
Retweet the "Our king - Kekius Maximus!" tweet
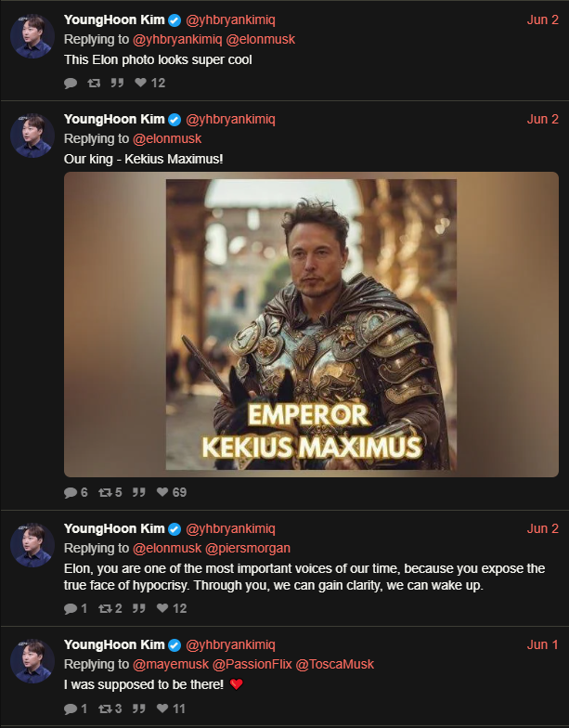click(94, 492)
